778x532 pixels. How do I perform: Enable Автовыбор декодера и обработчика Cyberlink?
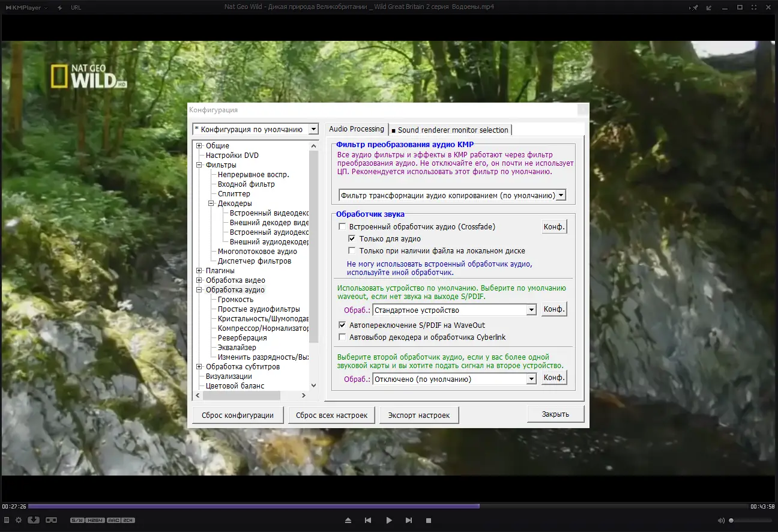pyautogui.click(x=342, y=337)
